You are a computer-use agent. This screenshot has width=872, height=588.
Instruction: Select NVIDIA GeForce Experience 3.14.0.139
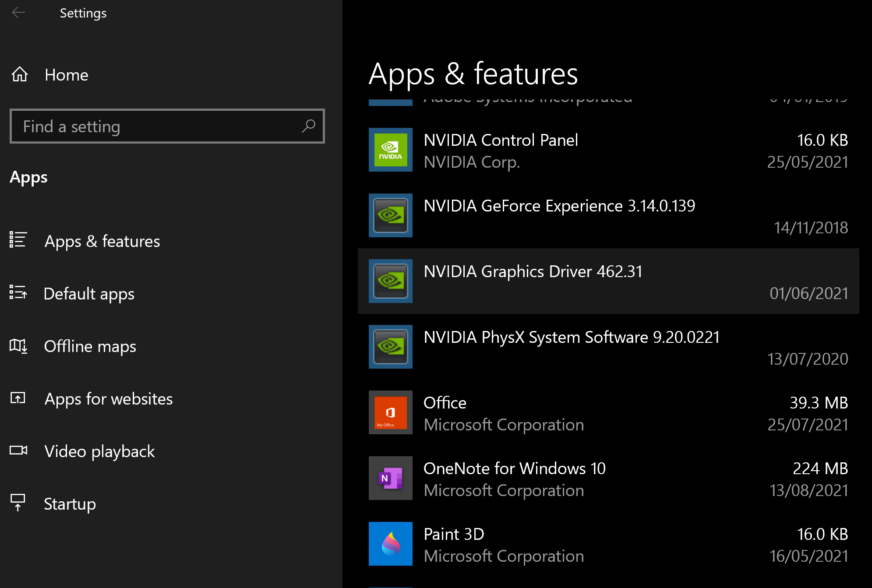608,216
